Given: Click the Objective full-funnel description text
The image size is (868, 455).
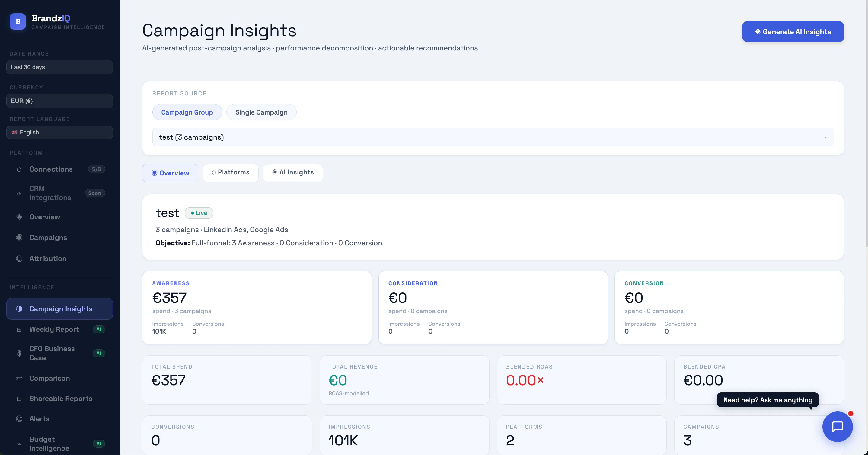Looking at the screenshot, I should pos(269,243).
